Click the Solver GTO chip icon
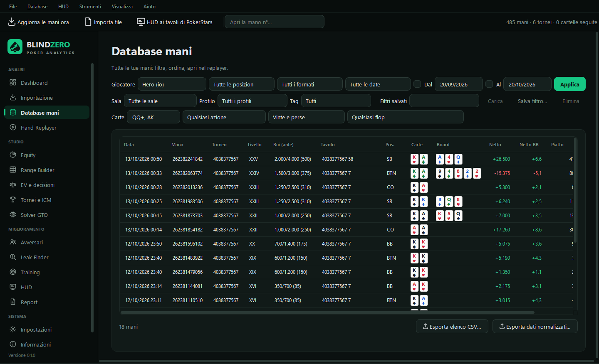The height and width of the screenshot is (364, 599). [x=13, y=215]
